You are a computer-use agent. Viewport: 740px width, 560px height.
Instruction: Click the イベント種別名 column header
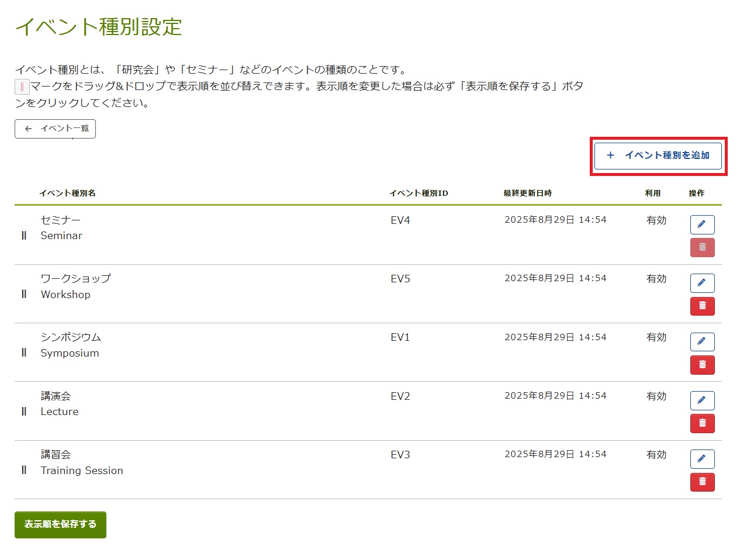coord(67,193)
